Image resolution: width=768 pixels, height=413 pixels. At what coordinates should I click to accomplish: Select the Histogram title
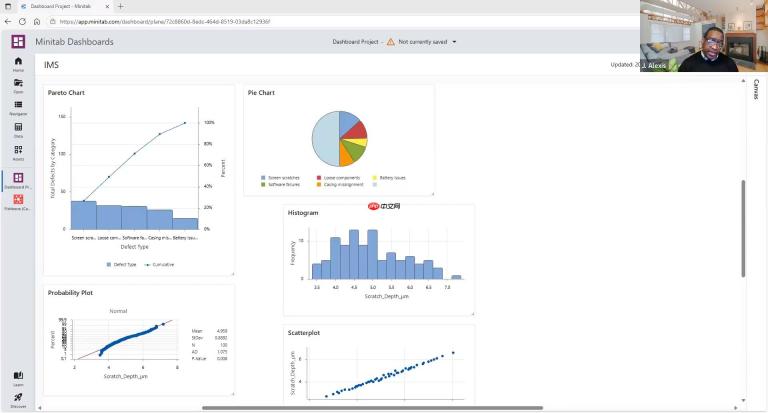[x=303, y=213]
